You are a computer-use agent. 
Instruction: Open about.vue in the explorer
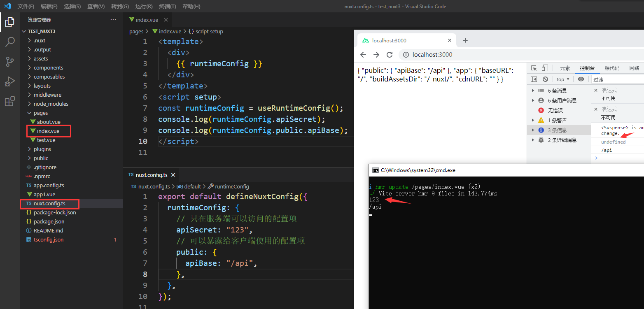point(71,122)
